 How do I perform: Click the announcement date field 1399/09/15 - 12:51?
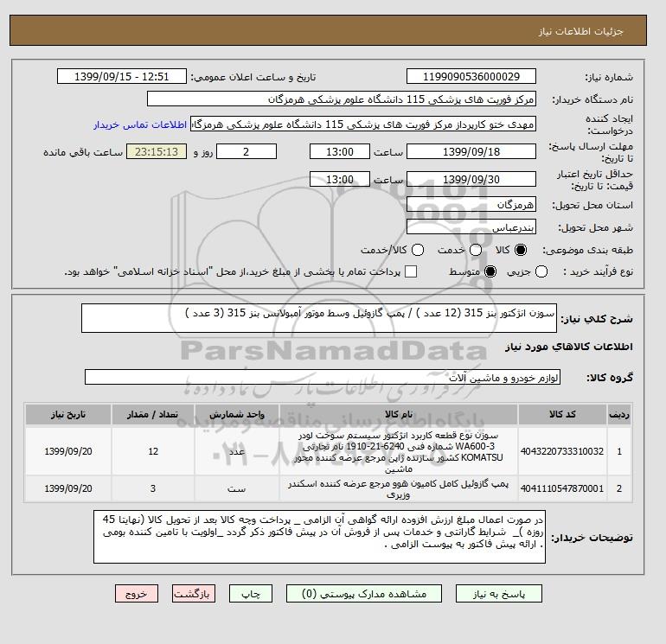click(121, 76)
